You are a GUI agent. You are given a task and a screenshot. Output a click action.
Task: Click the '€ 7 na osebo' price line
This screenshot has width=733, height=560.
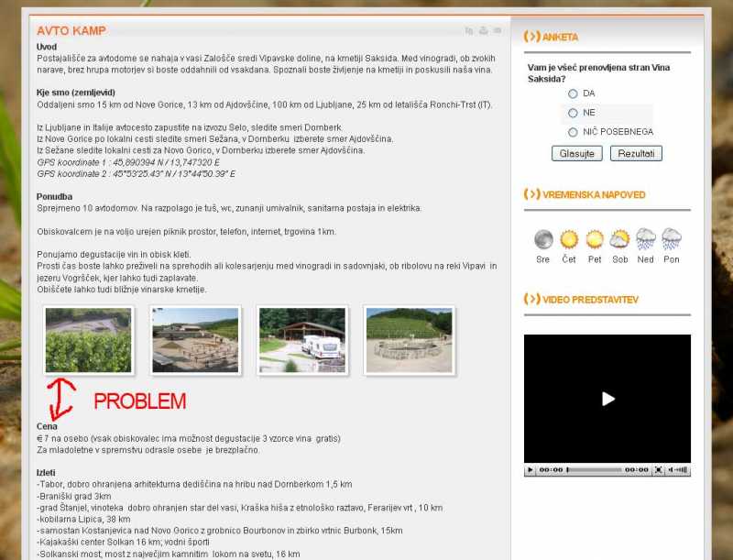(189, 438)
